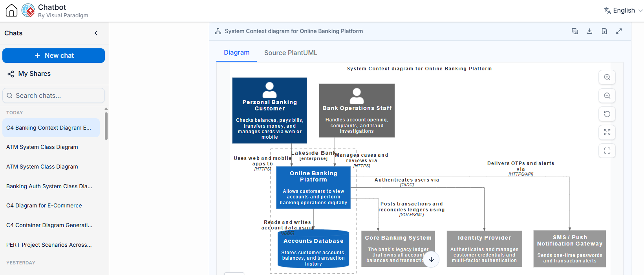Click the TODAY section label
This screenshot has width=644, height=275.
click(x=15, y=113)
